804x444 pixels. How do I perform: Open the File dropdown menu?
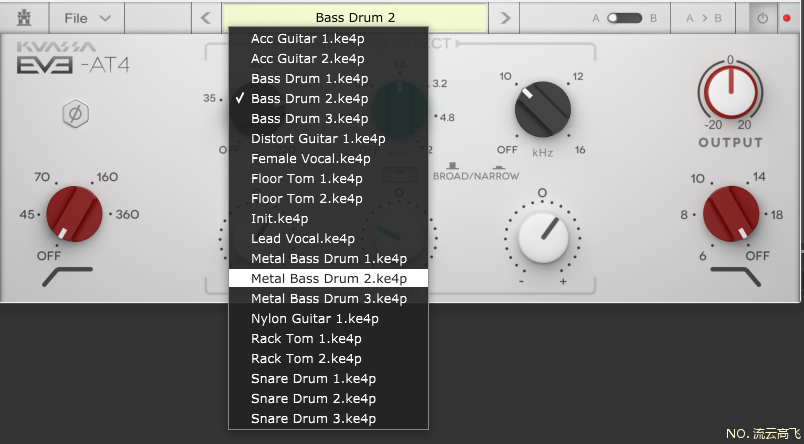[x=87, y=18]
